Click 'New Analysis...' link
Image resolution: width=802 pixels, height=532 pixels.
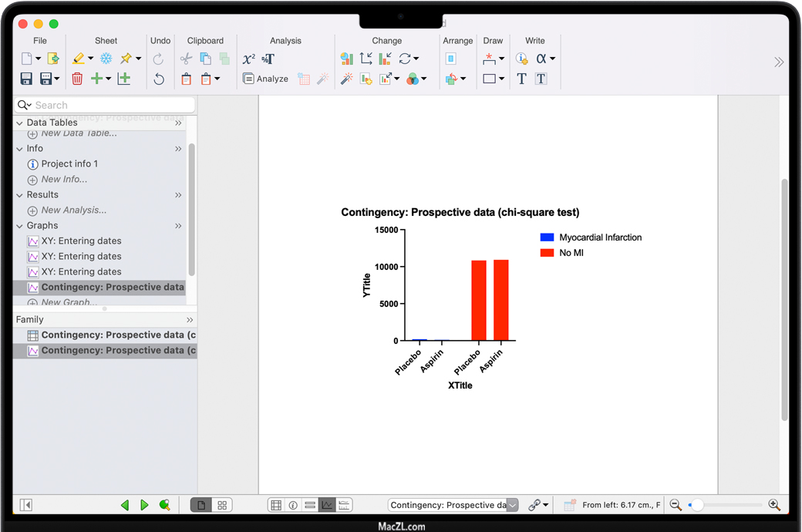pos(74,210)
